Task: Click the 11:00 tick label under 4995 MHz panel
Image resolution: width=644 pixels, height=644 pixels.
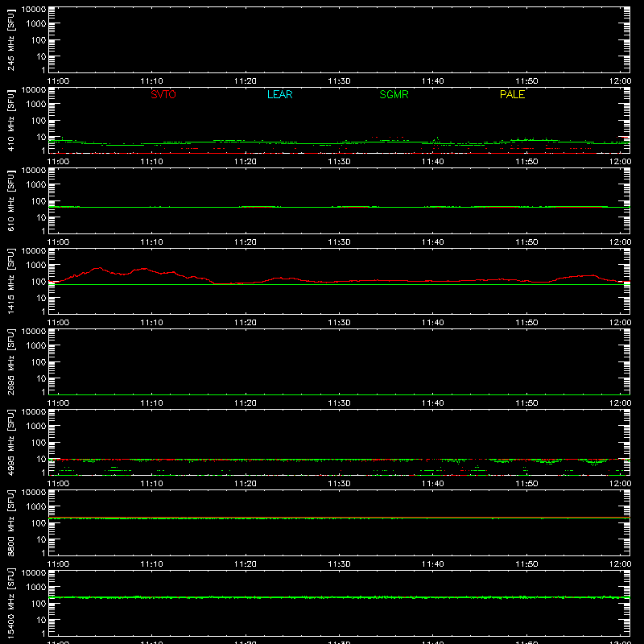Action: click(x=58, y=484)
